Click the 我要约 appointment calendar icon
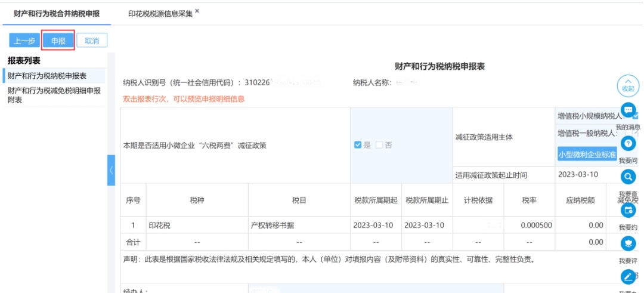The height and width of the screenshot is (293, 644). (x=628, y=210)
